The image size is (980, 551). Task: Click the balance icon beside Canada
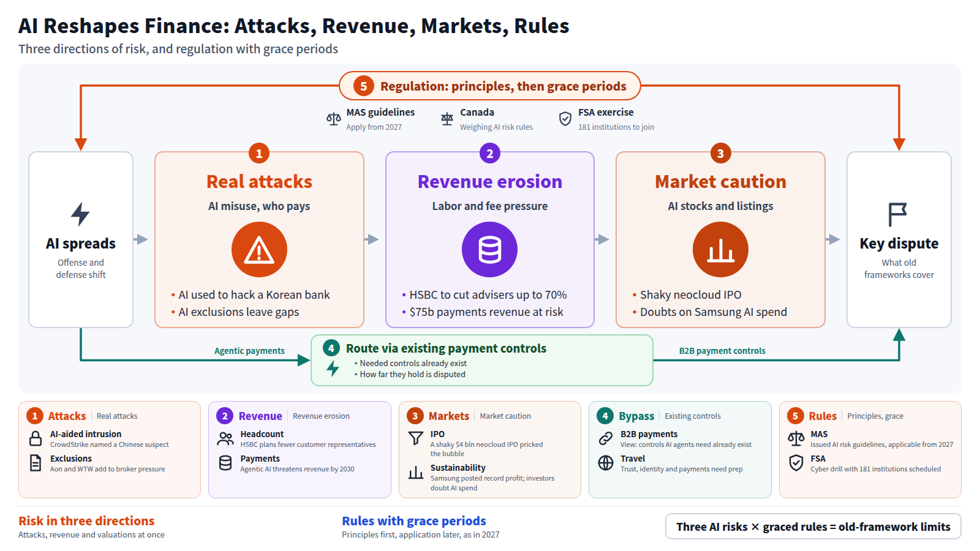click(447, 119)
